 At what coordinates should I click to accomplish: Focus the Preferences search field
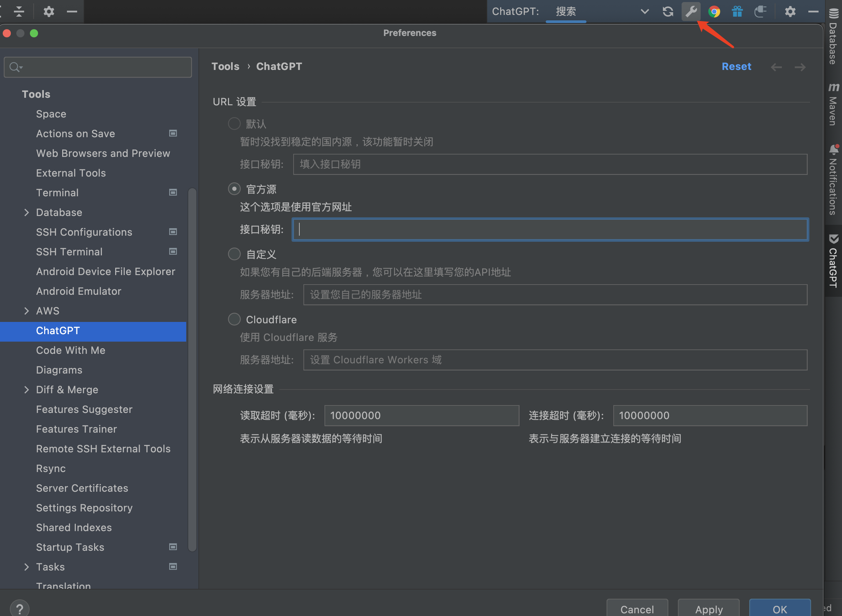click(x=98, y=67)
